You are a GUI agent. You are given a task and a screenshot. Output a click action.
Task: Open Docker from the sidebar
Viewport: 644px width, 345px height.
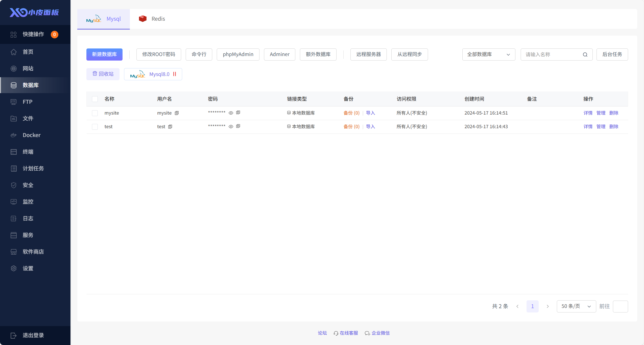click(x=31, y=135)
